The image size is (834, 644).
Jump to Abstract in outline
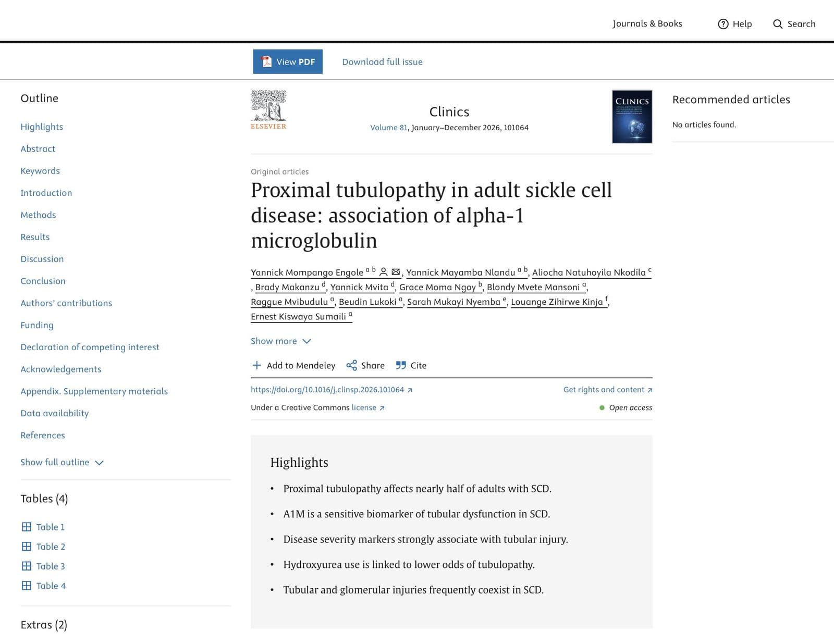tap(38, 148)
